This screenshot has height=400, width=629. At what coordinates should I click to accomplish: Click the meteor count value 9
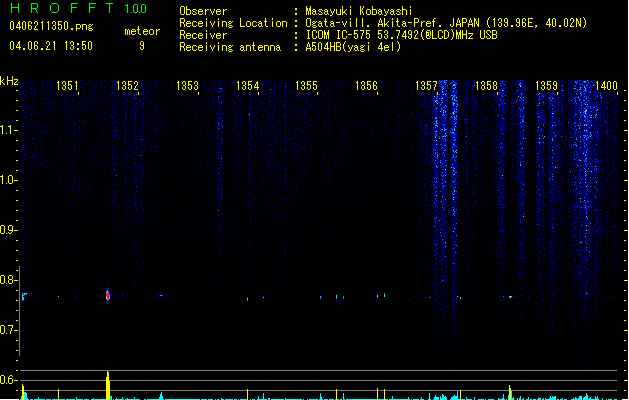coord(142,46)
